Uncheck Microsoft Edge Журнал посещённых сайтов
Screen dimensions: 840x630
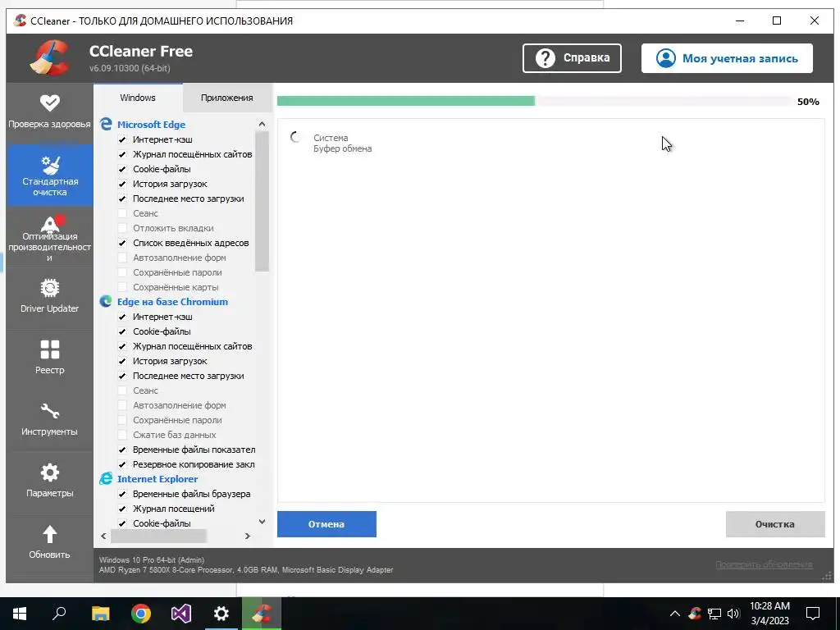coord(122,154)
